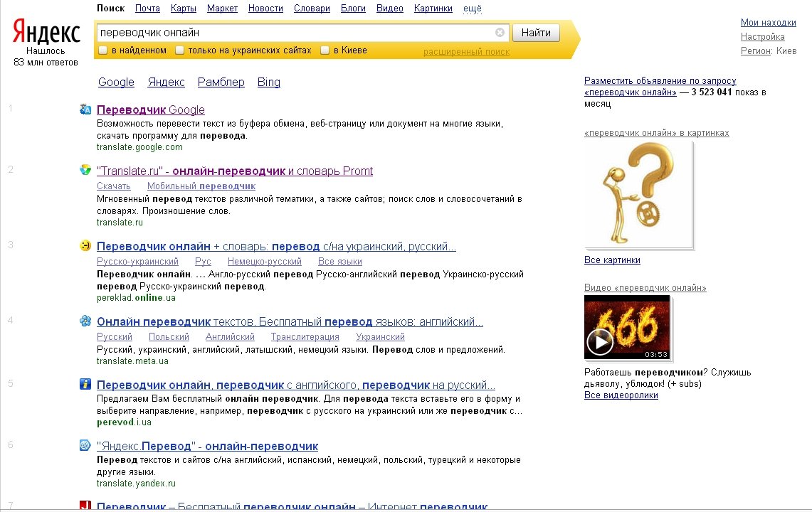Select the Видео tab

click(390, 9)
